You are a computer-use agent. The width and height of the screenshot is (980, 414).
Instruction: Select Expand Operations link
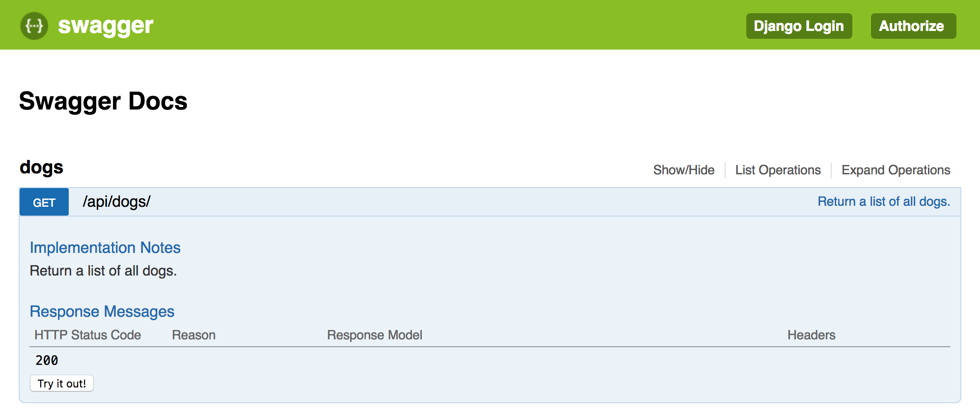point(896,170)
